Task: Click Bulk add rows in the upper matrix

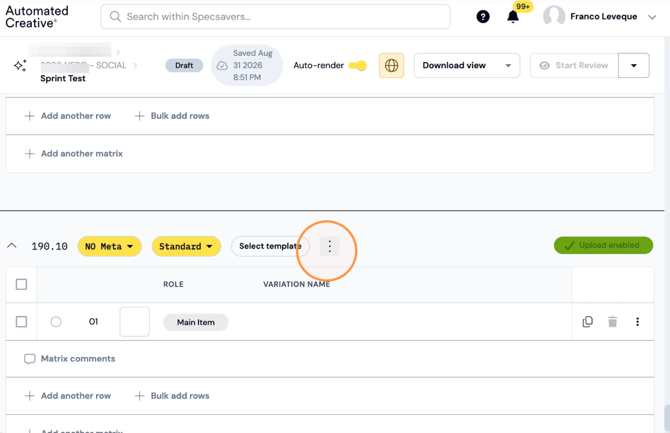Action: [172, 116]
